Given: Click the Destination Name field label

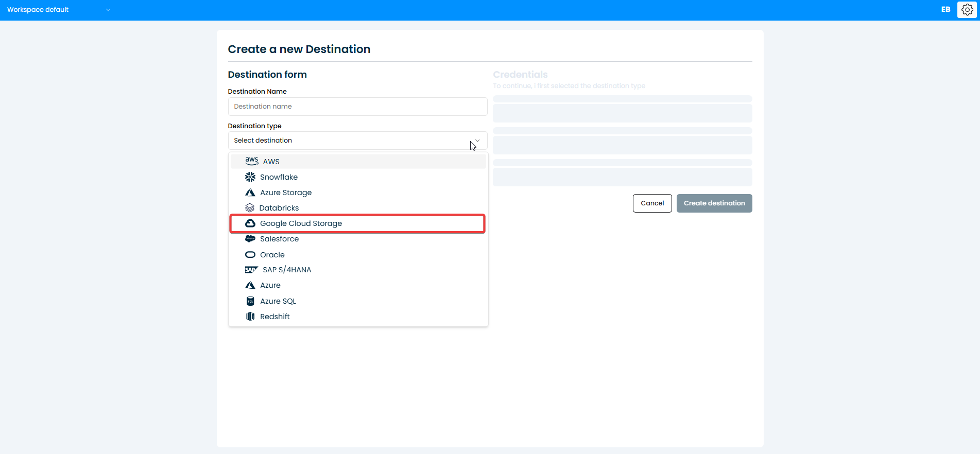Looking at the screenshot, I should 257,92.
